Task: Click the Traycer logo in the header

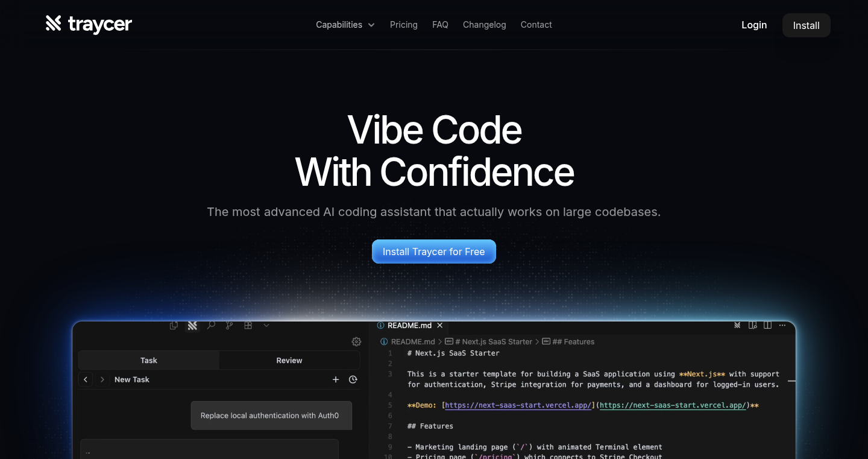Action: pos(89,24)
